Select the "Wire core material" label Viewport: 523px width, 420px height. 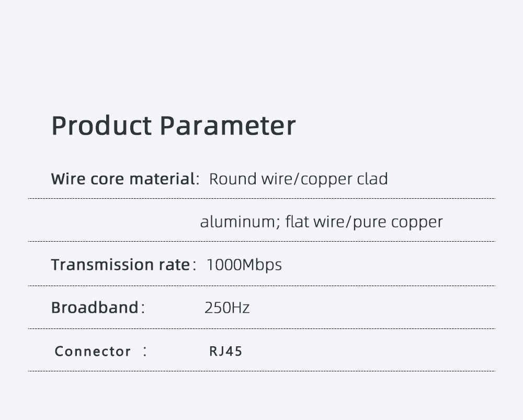coord(122,179)
